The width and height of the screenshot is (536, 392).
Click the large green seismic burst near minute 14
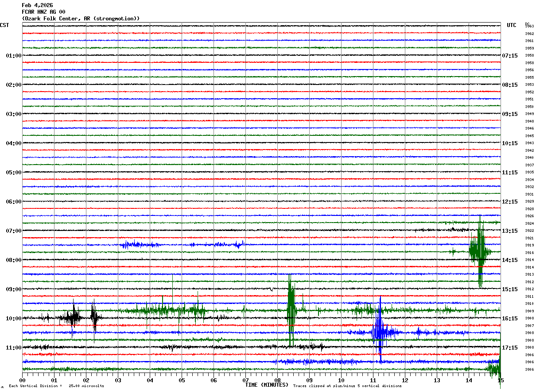click(479, 251)
